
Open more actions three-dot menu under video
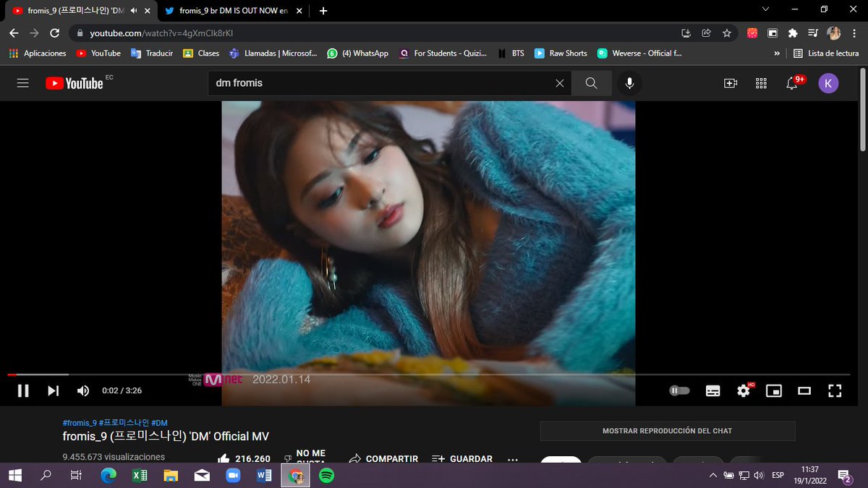[x=513, y=458]
